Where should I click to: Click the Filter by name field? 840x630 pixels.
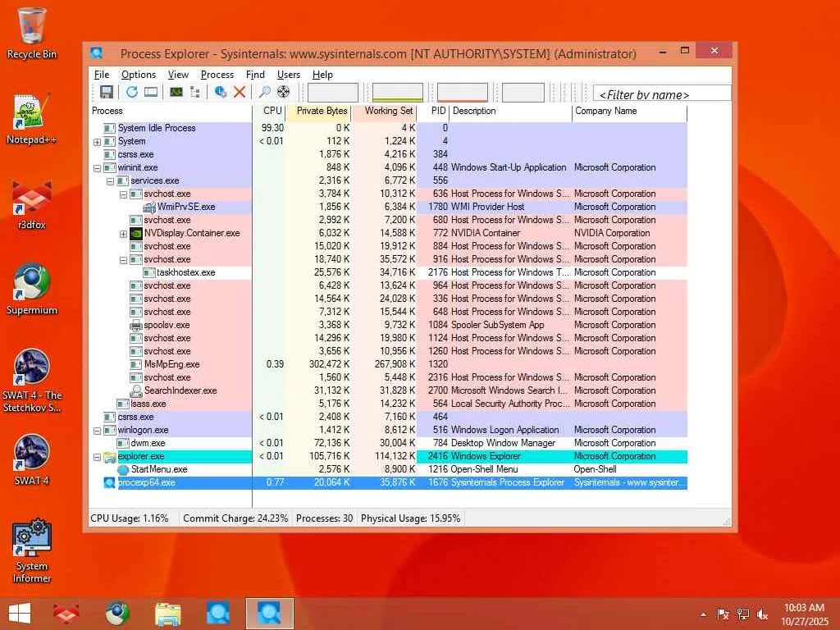662,94
